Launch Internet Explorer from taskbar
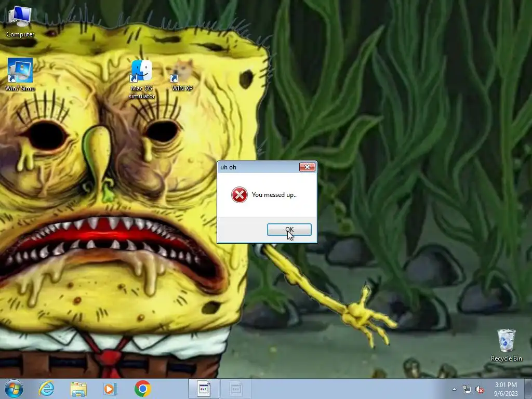The width and height of the screenshot is (532, 399). click(x=46, y=389)
